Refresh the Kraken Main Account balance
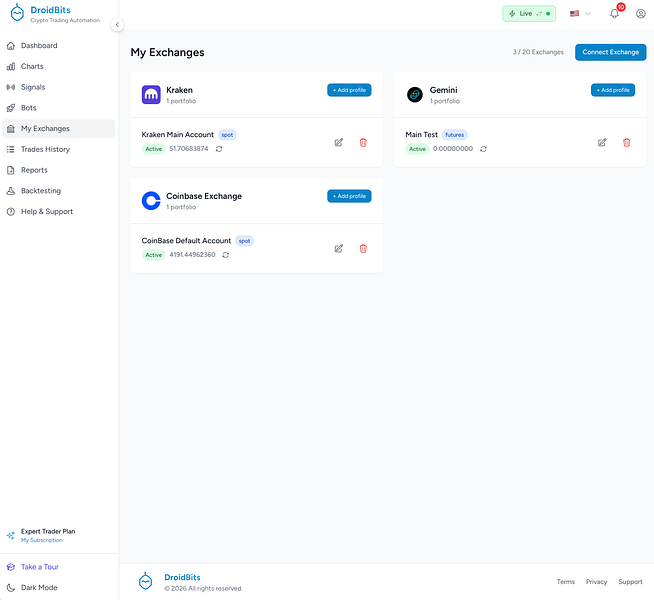 pyautogui.click(x=219, y=149)
